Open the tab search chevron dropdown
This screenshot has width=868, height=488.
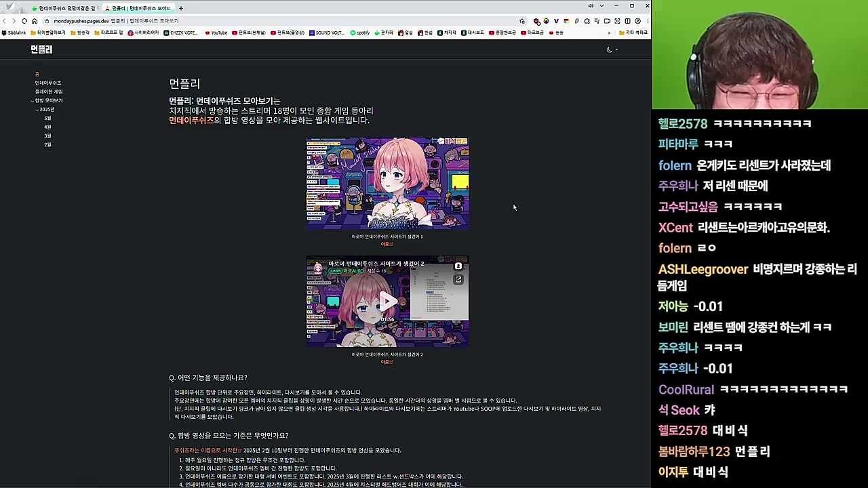[x=602, y=5]
